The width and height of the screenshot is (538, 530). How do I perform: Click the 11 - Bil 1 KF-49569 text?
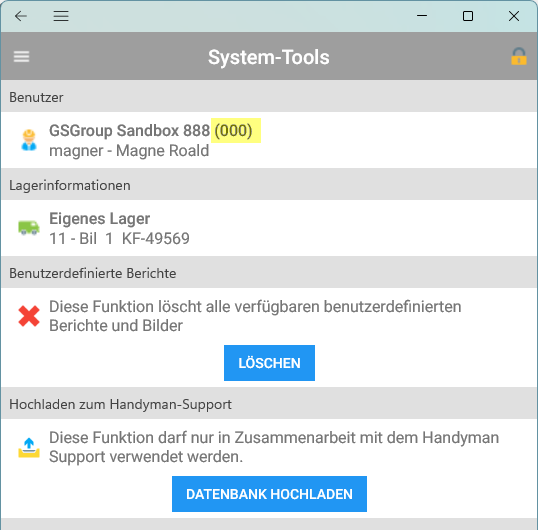[x=119, y=238]
